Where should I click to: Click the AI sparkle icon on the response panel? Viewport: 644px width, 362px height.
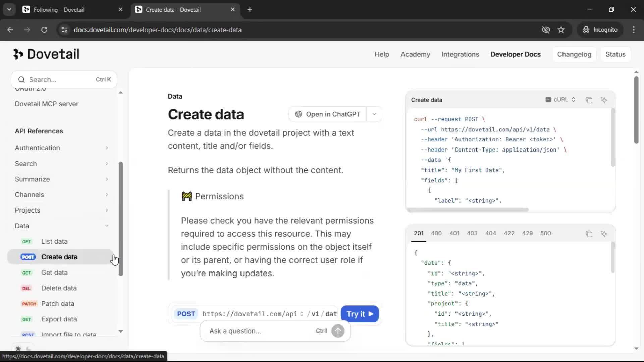(604, 234)
